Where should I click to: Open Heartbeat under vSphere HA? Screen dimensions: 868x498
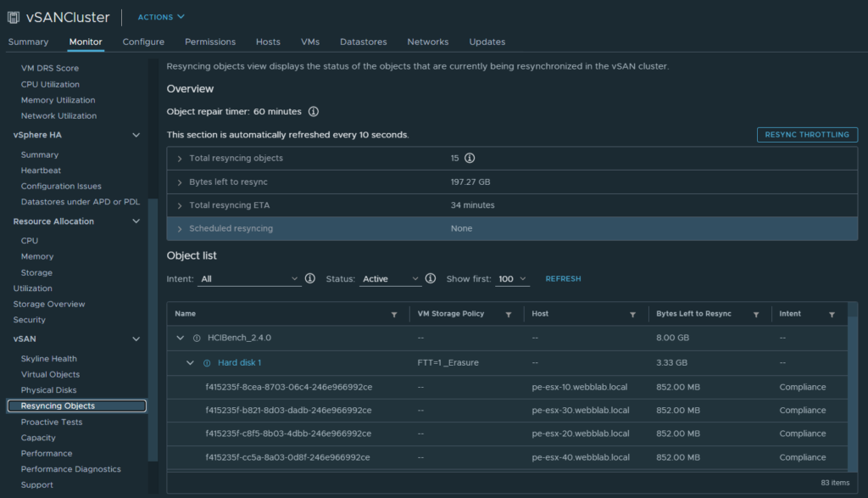point(41,171)
